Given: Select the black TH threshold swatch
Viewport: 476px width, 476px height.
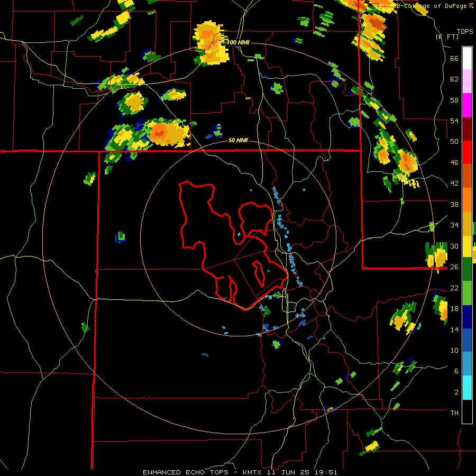Looking at the screenshot, I should [467, 411].
